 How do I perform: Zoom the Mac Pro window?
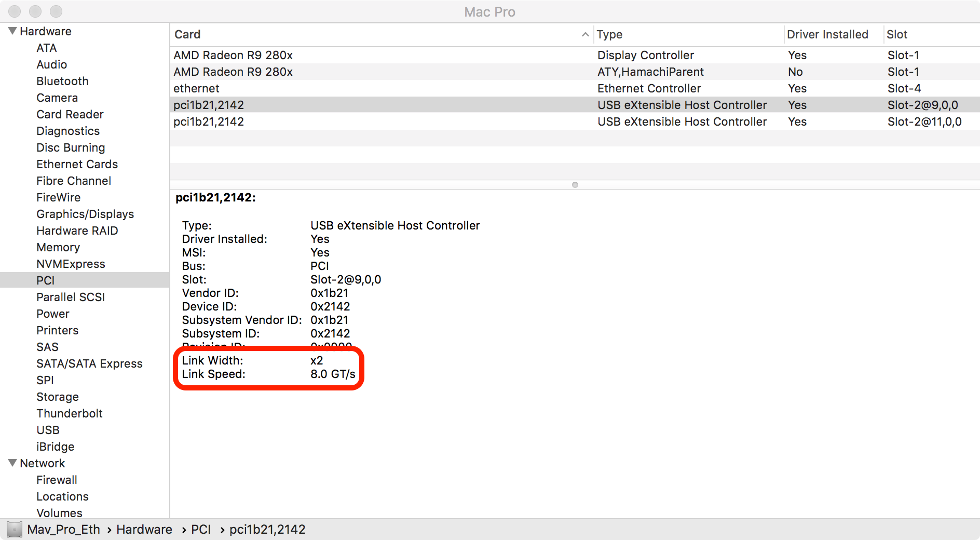[56, 11]
